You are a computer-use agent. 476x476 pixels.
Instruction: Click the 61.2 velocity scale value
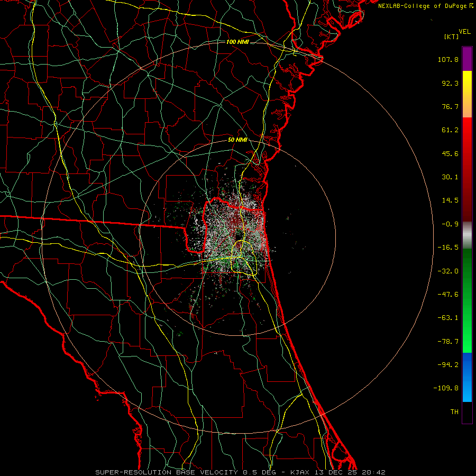click(x=450, y=130)
